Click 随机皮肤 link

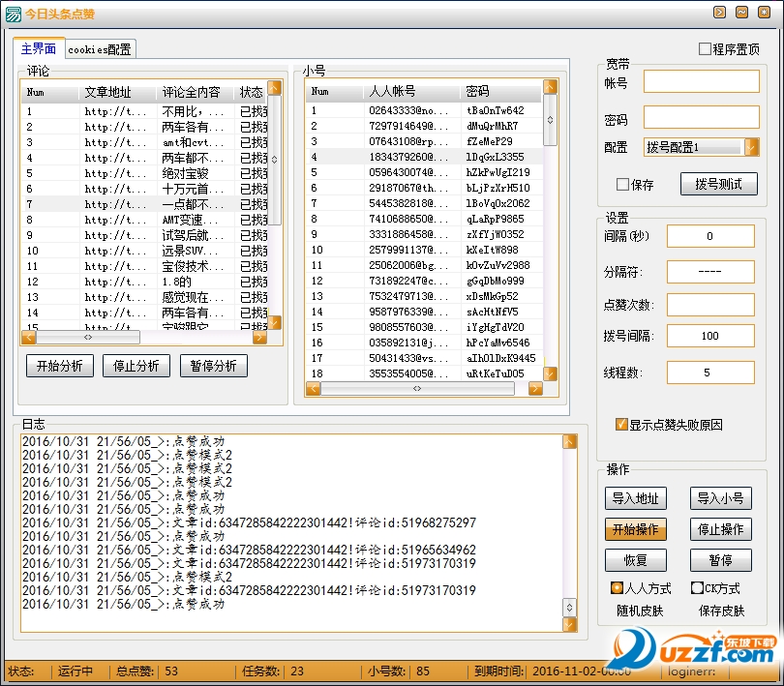pyautogui.click(x=640, y=611)
